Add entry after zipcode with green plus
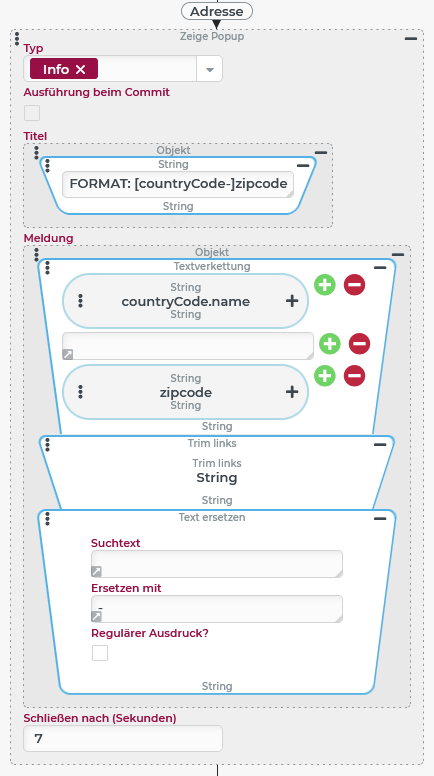Screen dimensions: 434x776 [325, 376]
